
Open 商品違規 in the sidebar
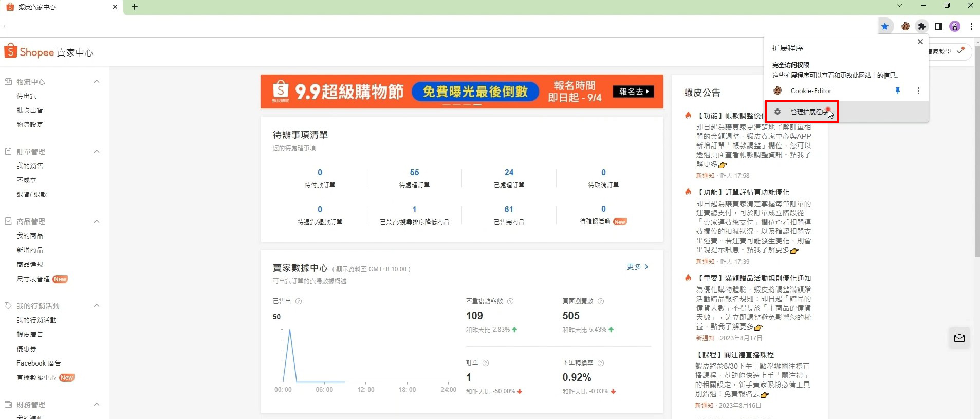(30, 265)
